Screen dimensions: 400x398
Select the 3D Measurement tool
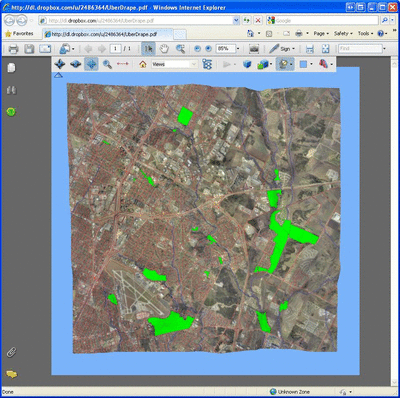pyautogui.click(x=122, y=64)
